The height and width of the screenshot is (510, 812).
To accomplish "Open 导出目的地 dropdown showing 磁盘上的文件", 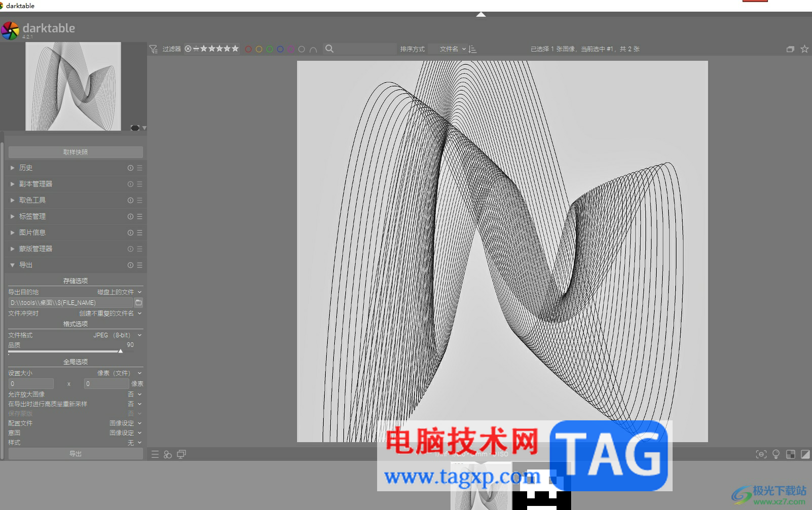I will 76,292.
